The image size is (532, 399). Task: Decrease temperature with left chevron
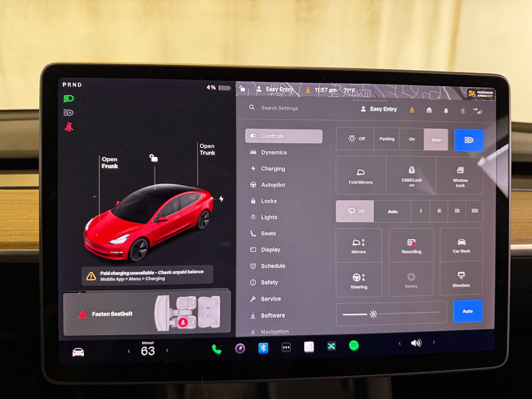click(x=129, y=351)
